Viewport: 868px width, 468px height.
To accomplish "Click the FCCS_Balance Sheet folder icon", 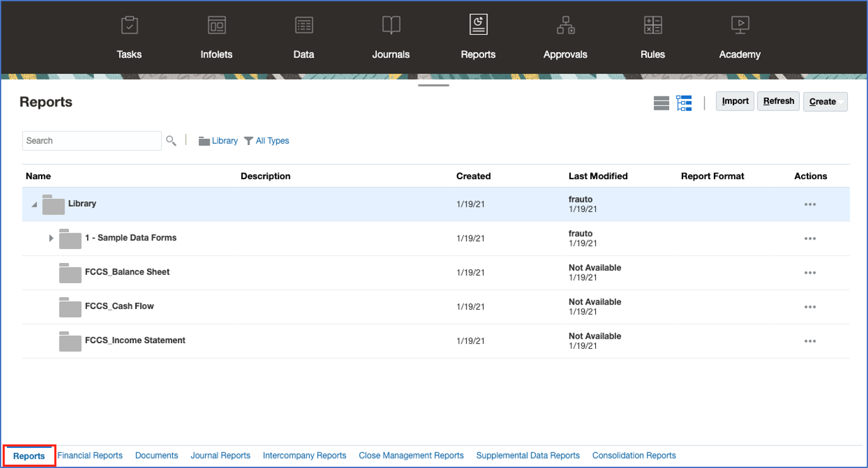I will [70, 272].
